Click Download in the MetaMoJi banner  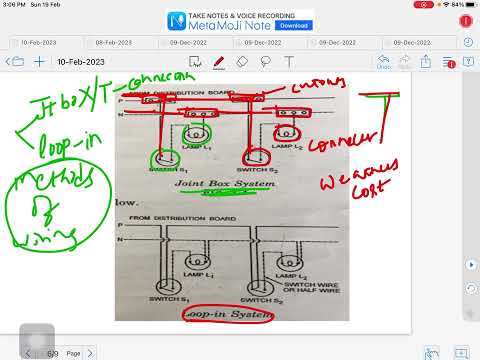click(294, 25)
